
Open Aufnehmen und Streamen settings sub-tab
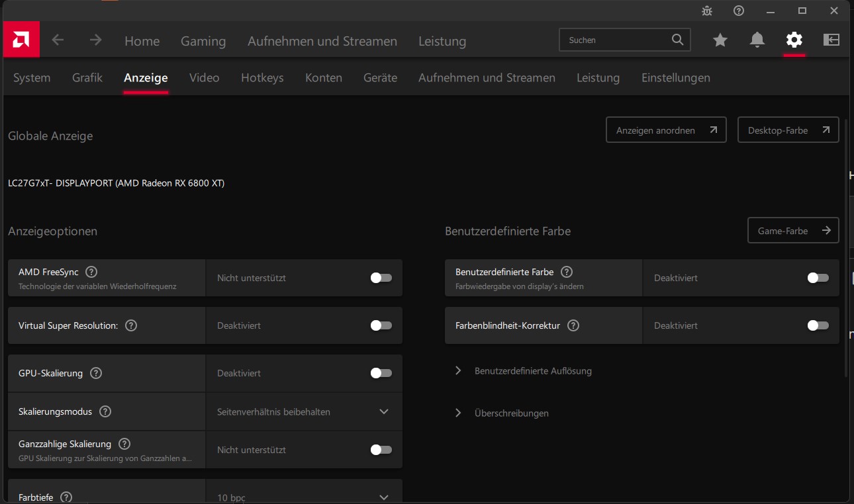[487, 77]
